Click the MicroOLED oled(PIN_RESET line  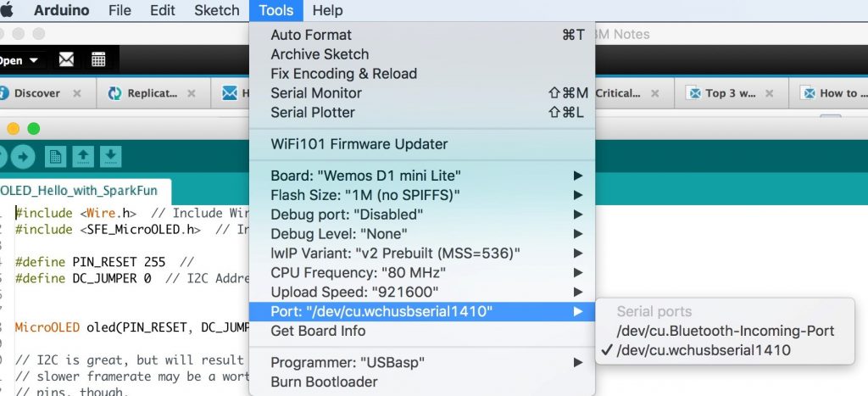pyautogui.click(x=132, y=327)
